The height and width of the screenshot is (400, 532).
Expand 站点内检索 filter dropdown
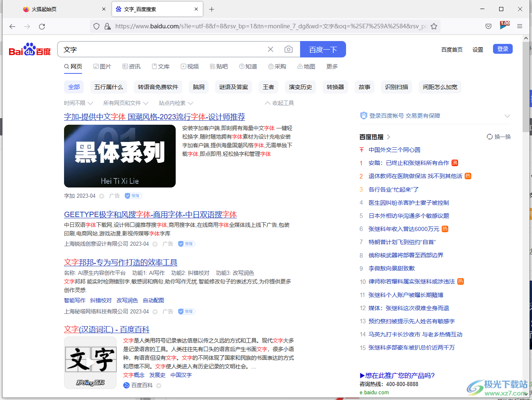[176, 103]
